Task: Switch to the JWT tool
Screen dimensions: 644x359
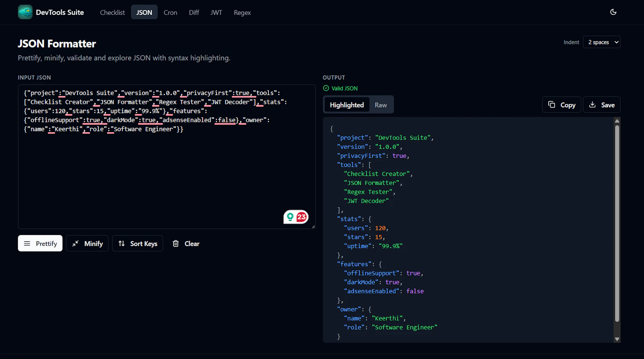Action: click(216, 12)
